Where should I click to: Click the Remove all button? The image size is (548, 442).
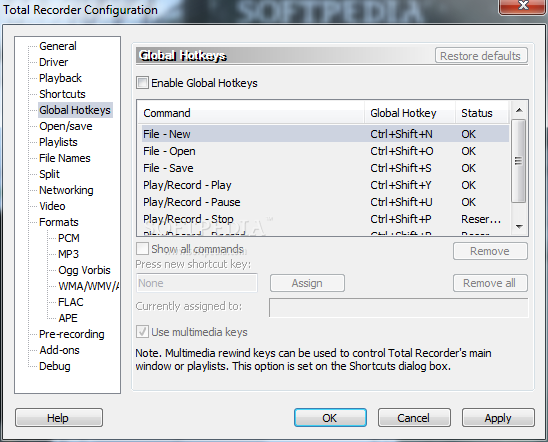point(490,283)
